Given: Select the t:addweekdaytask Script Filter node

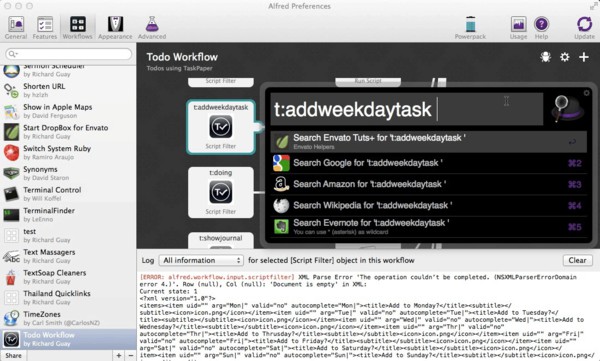Looking at the screenshot, I should pos(221,127).
